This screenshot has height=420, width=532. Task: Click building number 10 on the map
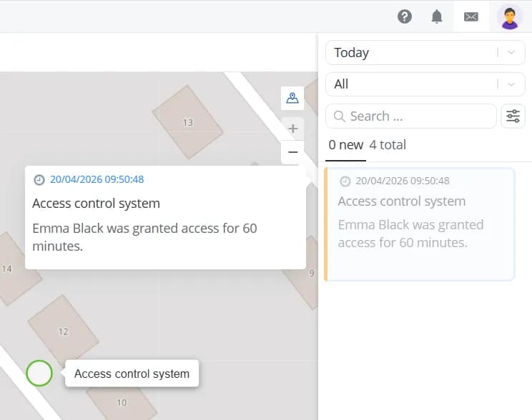(x=122, y=402)
